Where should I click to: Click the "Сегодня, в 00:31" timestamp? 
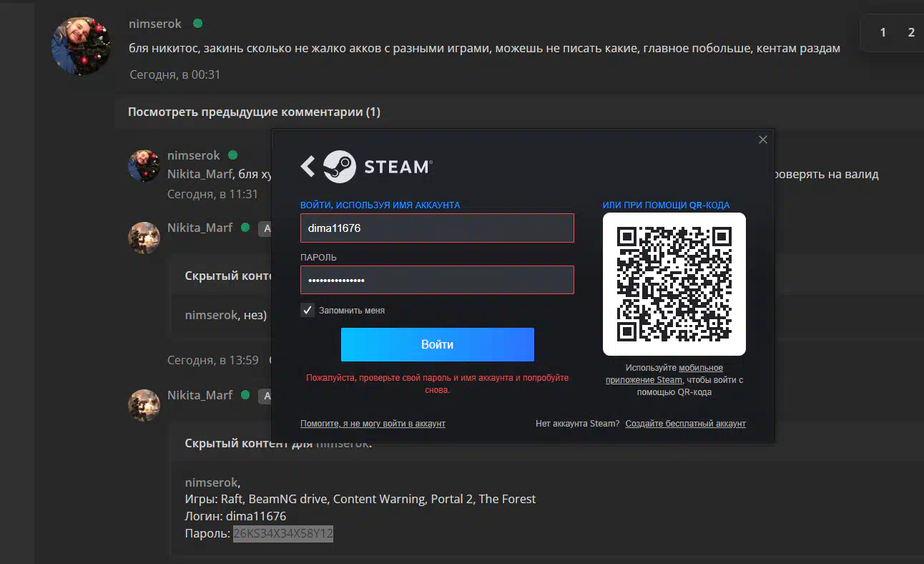tap(175, 74)
